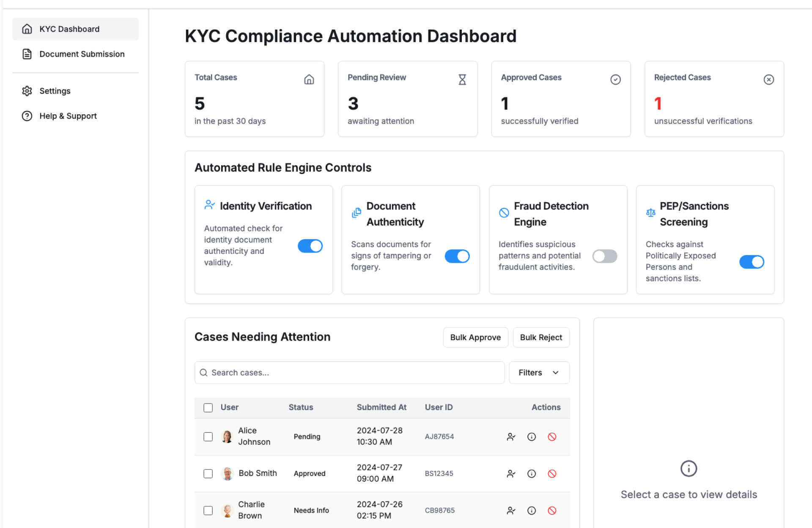Image resolution: width=812 pixels, height=528 pixels.
Task: Click Bob Smith's approve user icon
Action: [x=511, y=473]
